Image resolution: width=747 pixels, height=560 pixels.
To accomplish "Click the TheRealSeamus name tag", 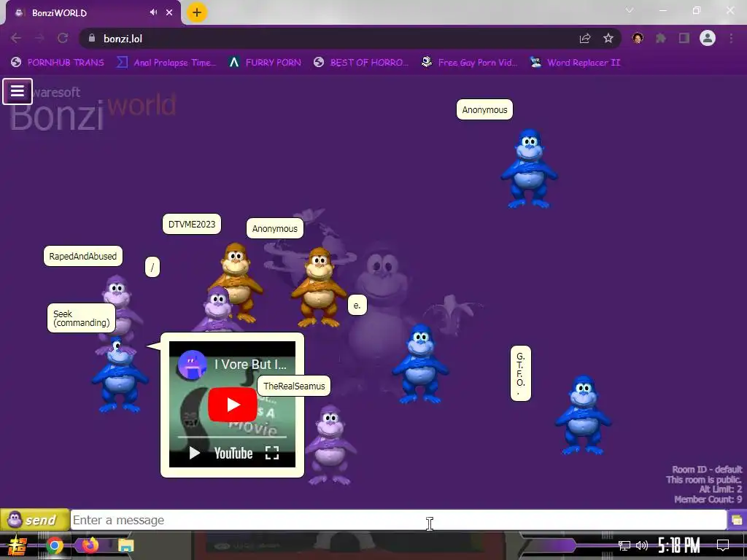I will click(x=294, y=386).
